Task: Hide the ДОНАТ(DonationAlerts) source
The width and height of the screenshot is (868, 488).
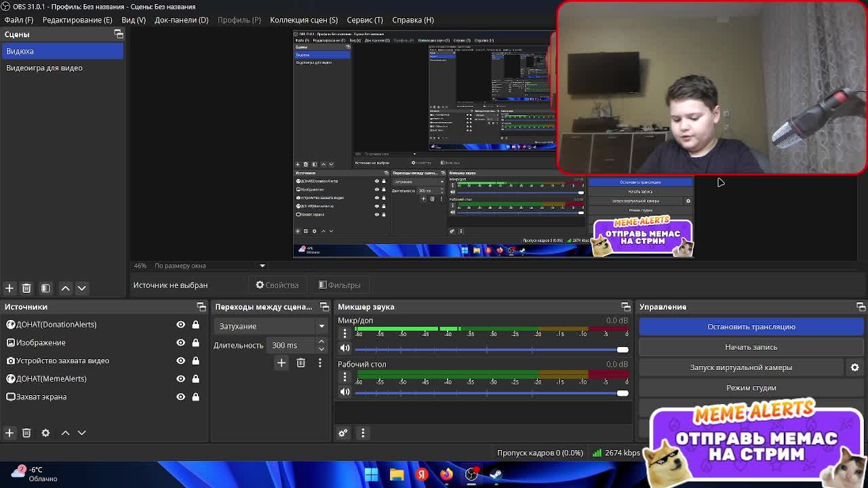Action: (x=180, y=325)
